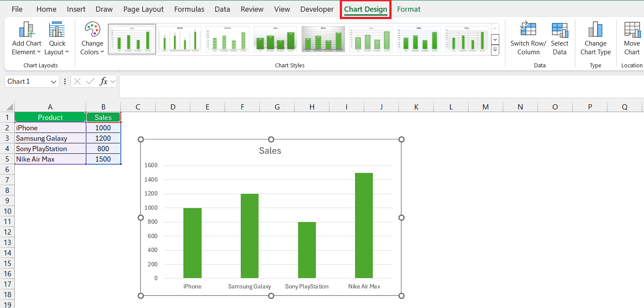Open the Select Data dialog

coord(560,39)
